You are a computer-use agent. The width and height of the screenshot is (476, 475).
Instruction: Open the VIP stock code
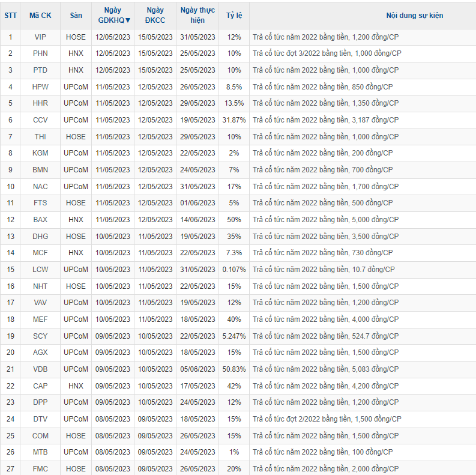[40, 37]
